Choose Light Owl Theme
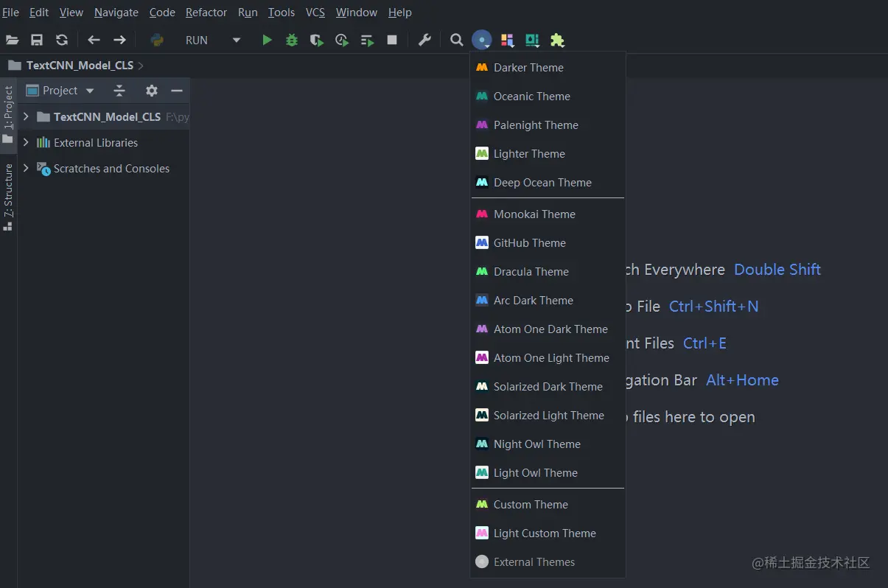Screen dimensions: 888x588 pyautogui.click(x=548, y=473)
